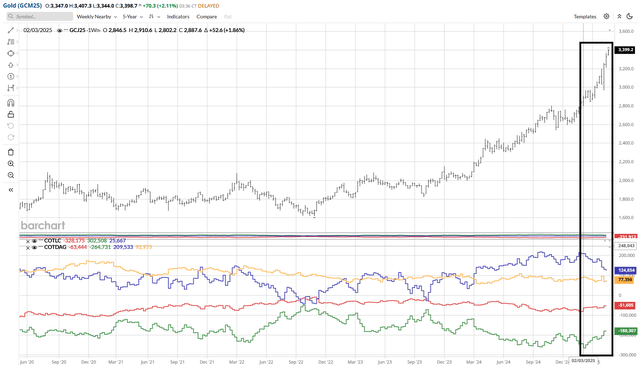Click the COTDAG indicator name
Image resolution: width=640 pixels, height=365 pixels.
(54, 247)
